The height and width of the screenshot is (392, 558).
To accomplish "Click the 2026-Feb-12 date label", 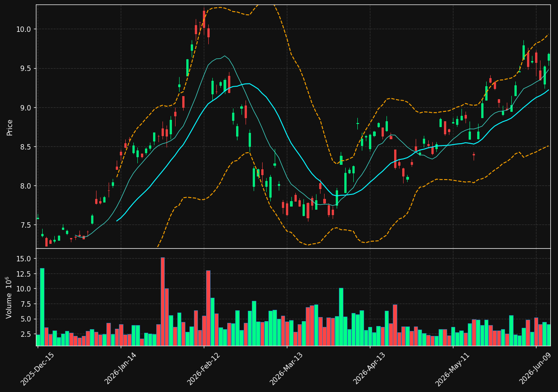I will coord(204,369).
